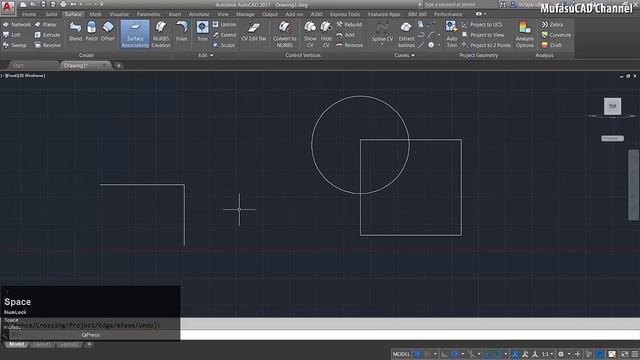This screenshot has width=640, height=360.
Task: Select the Network surface tool
Action: pos(16,24)
